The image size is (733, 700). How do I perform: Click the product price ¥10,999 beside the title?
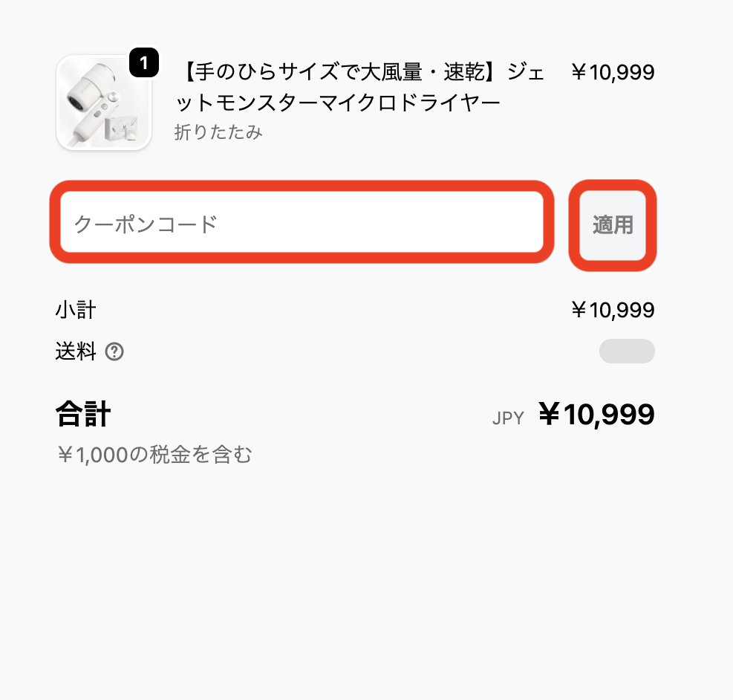(x=613, y=73)
